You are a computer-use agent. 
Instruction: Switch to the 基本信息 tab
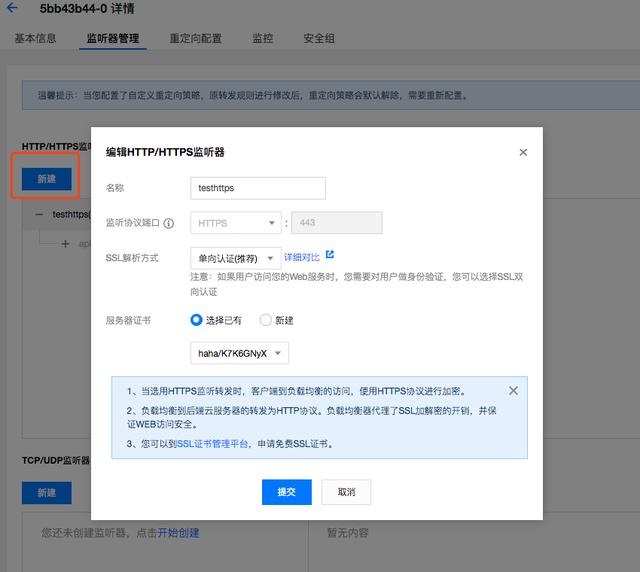click(35, 39)
